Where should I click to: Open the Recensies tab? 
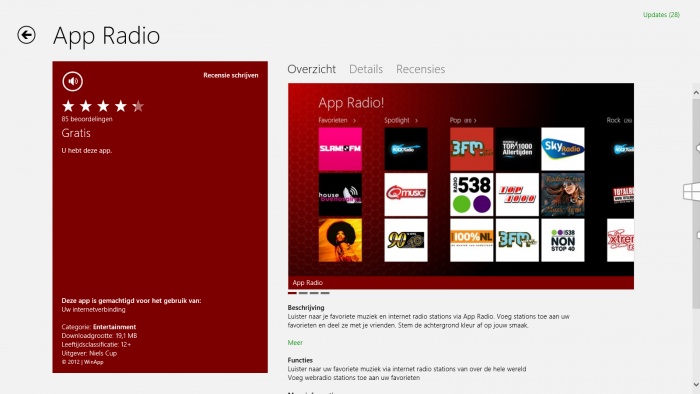click(x=421, y=69)
